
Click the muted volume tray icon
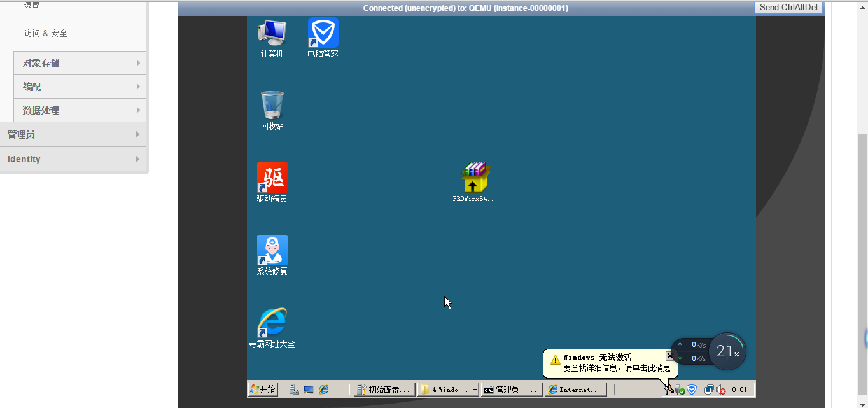point(721,390)
